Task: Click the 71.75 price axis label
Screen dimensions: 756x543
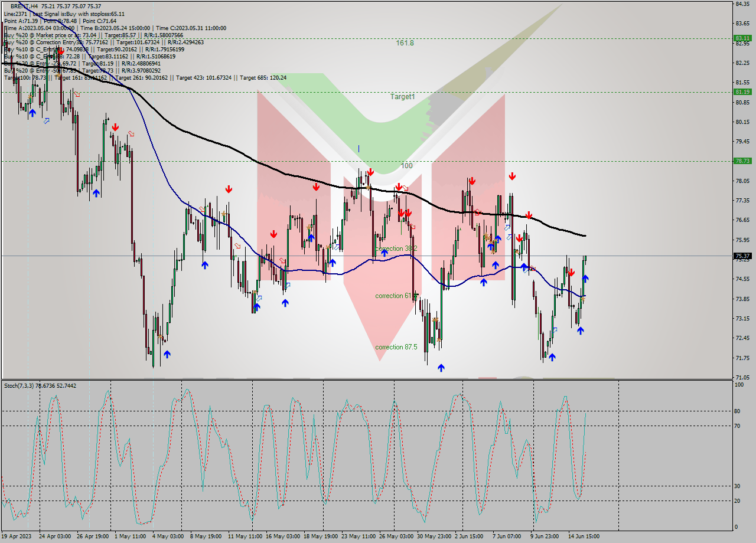Action: (742, 358)
